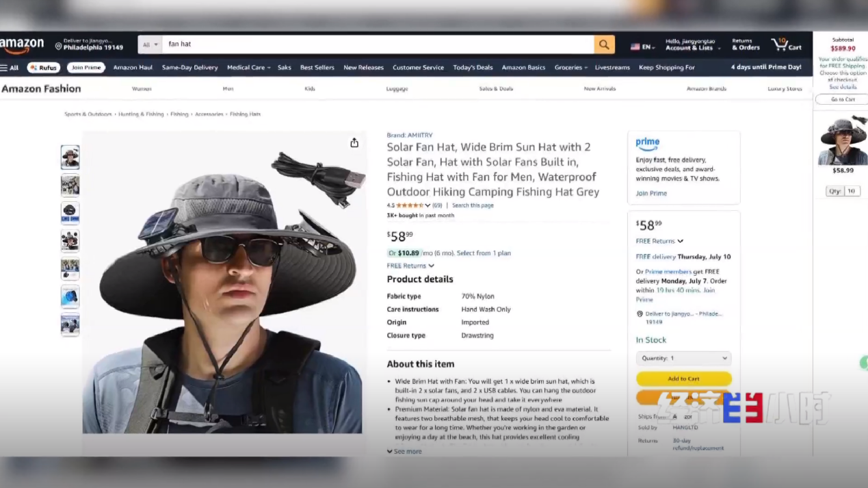Image resolution: width=868 pixels, height=488 pixels.
Task: Click the 69 ratings count link
Action: 437,205
